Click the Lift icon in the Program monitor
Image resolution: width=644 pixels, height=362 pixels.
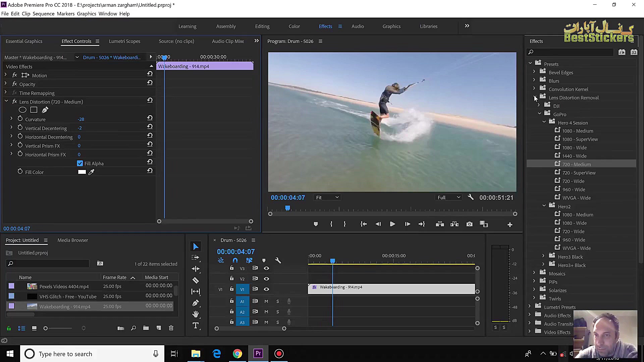(x=440, y=224)
